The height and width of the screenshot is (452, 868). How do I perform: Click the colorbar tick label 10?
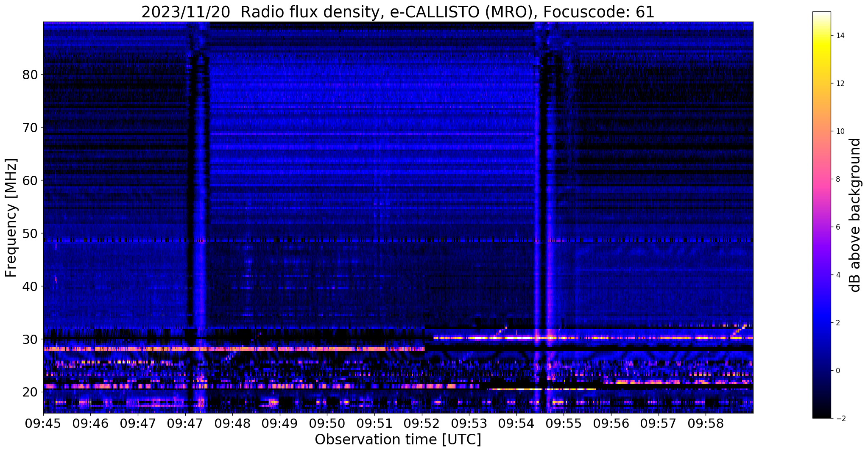coord(840,131)
